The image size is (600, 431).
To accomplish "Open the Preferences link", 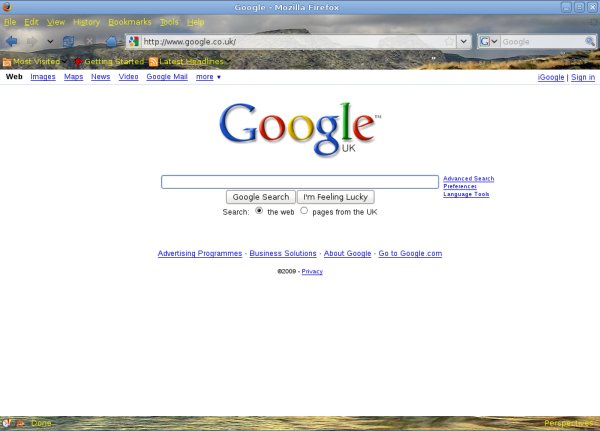I will (x=460, y=186).
